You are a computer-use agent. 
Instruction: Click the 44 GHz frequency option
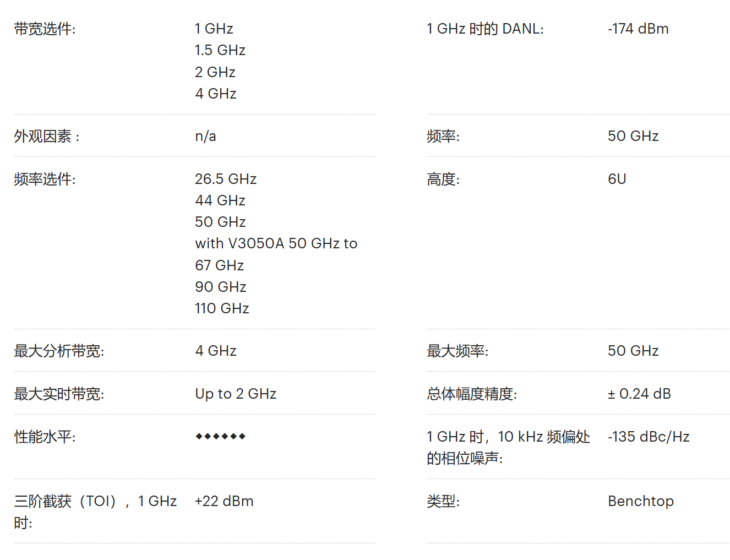point(220,200)
